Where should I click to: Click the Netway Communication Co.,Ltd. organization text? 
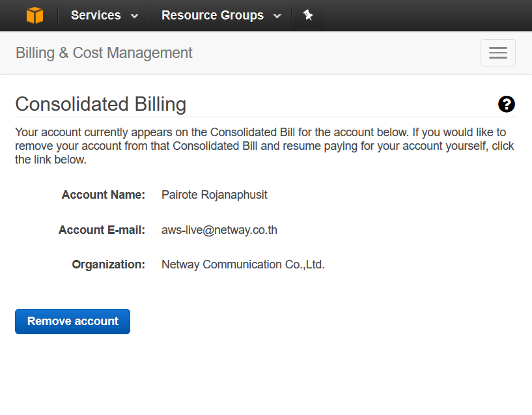(243, 265)
